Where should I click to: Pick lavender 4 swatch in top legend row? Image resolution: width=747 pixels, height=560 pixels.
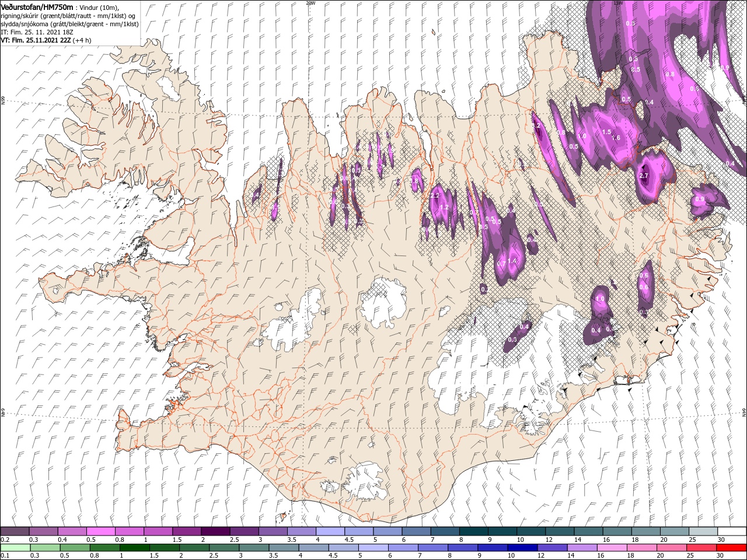coord(330,531)
